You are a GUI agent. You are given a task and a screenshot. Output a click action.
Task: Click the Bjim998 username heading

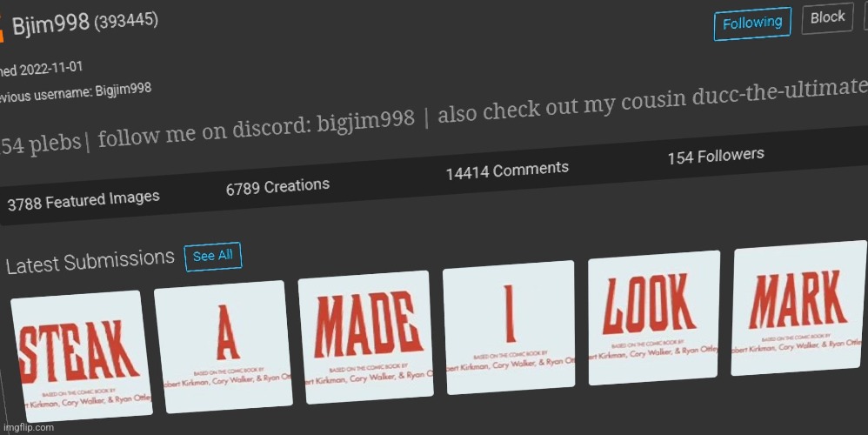51,24
